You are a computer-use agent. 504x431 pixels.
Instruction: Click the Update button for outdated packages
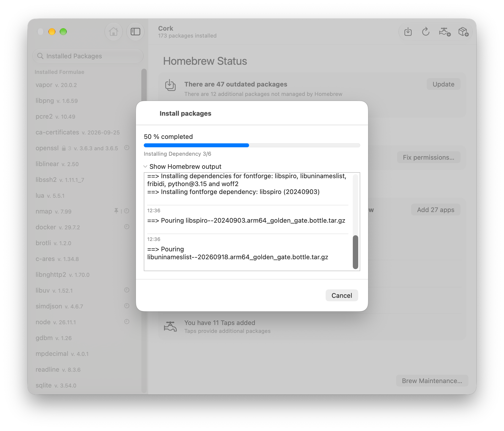click(x=443, y=84)
